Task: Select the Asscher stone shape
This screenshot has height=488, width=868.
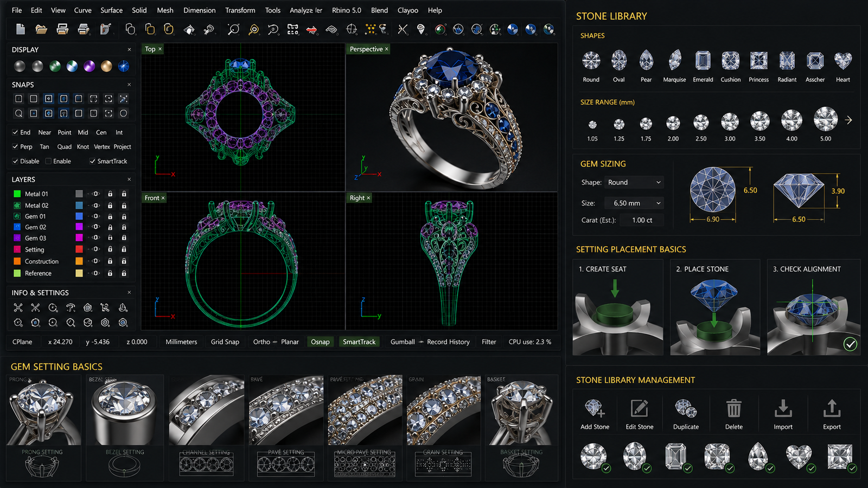Action: pos(815,61)
